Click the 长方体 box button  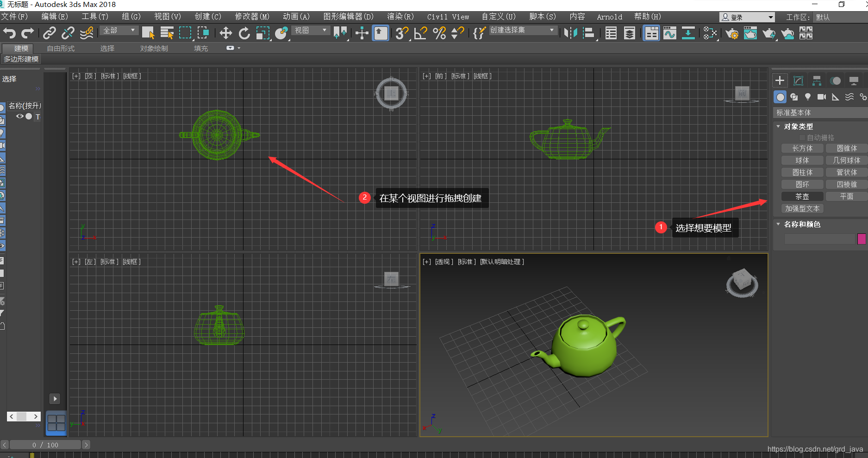point(802,148)
